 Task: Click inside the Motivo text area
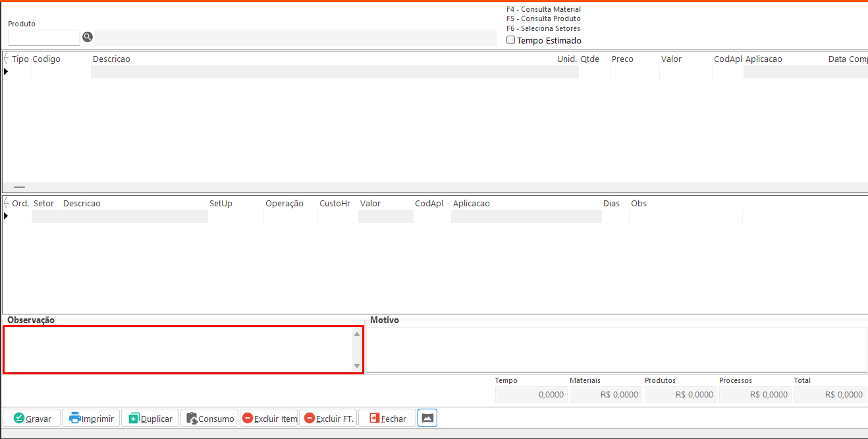616,349
